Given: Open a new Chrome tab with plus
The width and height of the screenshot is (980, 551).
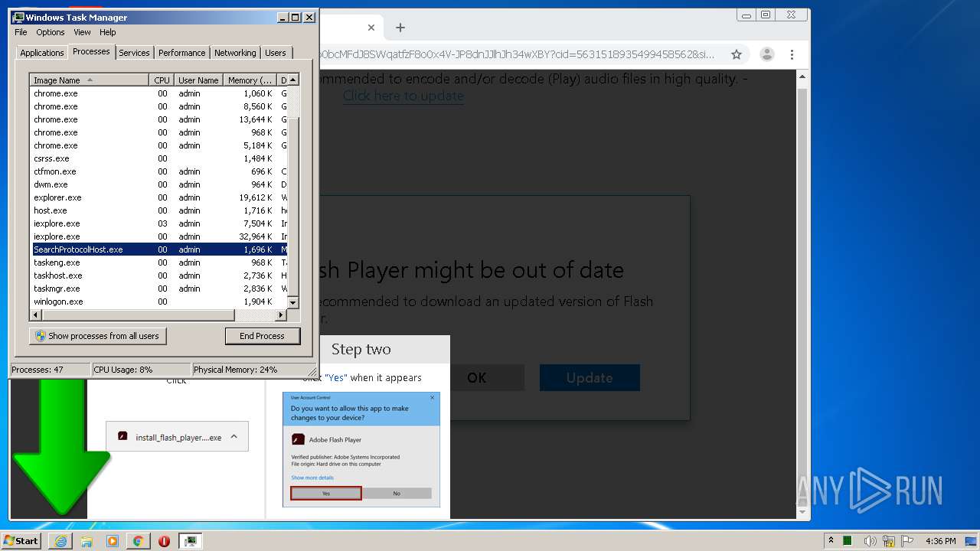Looking at the screenshot, I should [x=400, y=28].
